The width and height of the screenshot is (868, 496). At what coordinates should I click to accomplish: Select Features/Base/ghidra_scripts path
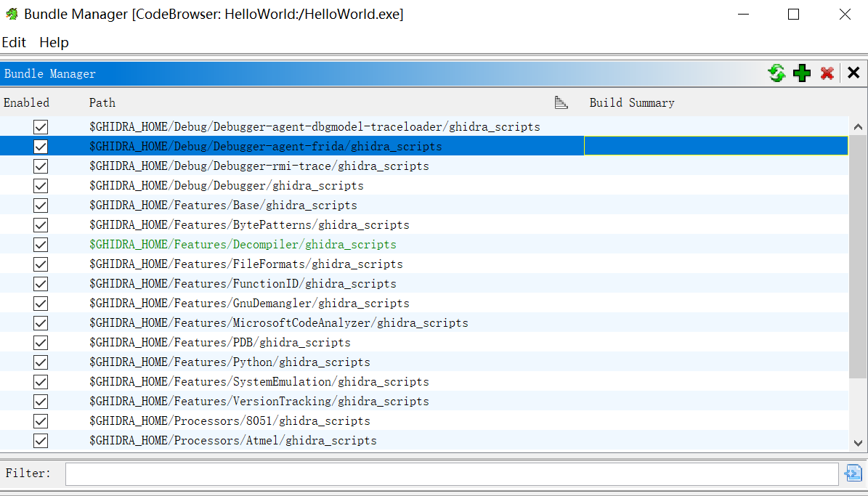(x=223, y=206)
